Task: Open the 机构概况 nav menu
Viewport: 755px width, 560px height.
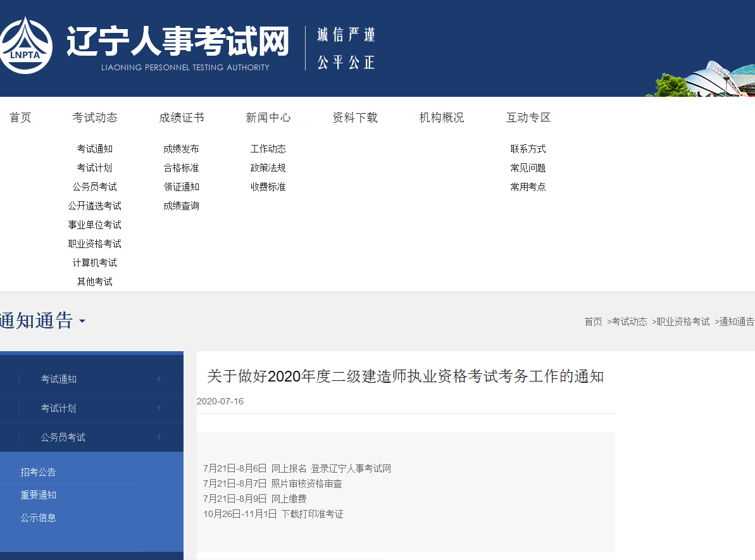Action: [442, 118]
